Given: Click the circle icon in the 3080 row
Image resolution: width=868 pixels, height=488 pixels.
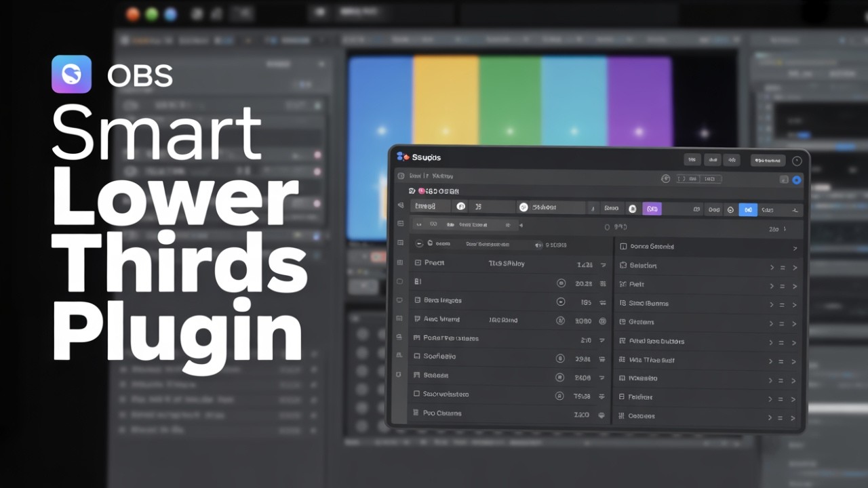Looking at the screenshot, I should click(x=560, y=321).
